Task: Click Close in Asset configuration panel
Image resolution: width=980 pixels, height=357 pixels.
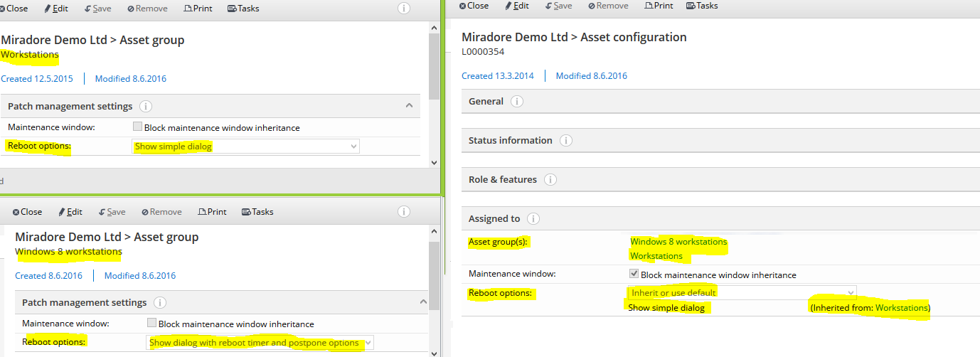Action: click(x=474, y=6)
